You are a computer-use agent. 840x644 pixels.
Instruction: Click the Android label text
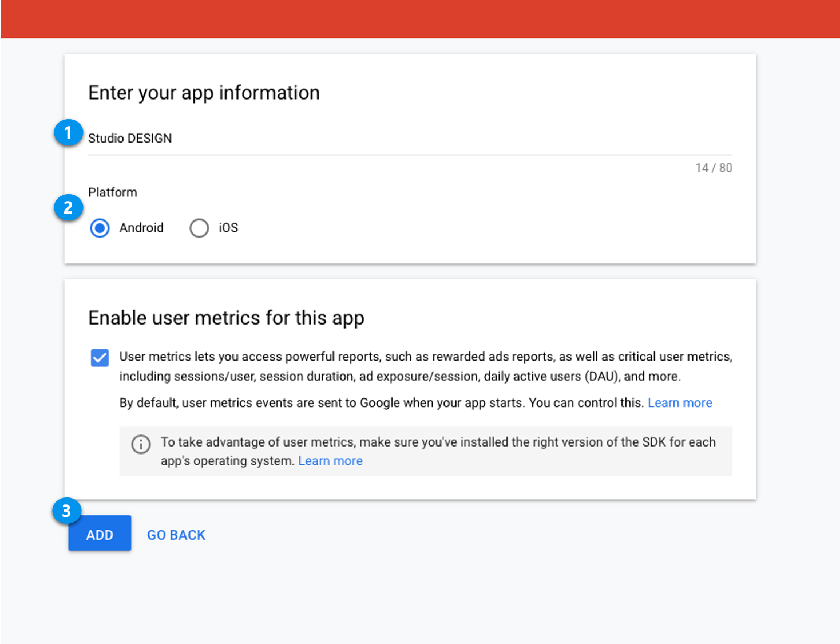(141, 228)
